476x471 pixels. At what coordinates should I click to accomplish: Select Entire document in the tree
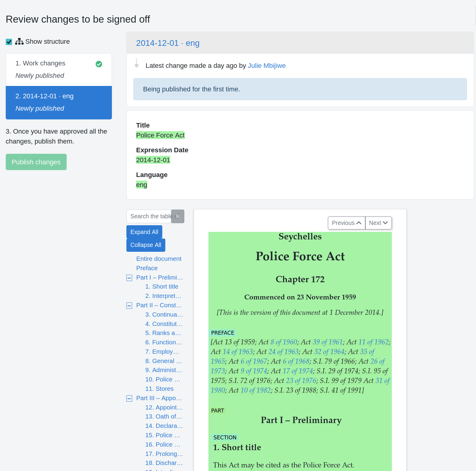159,259
